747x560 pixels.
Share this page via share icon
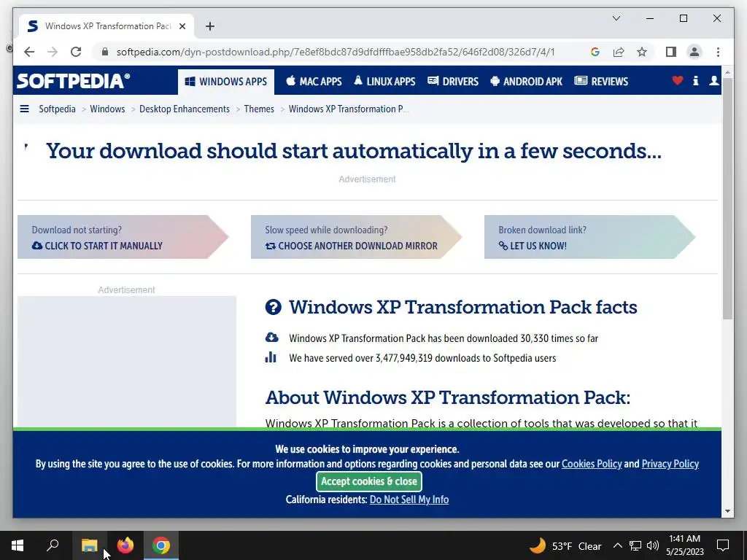tap(619, 52)
